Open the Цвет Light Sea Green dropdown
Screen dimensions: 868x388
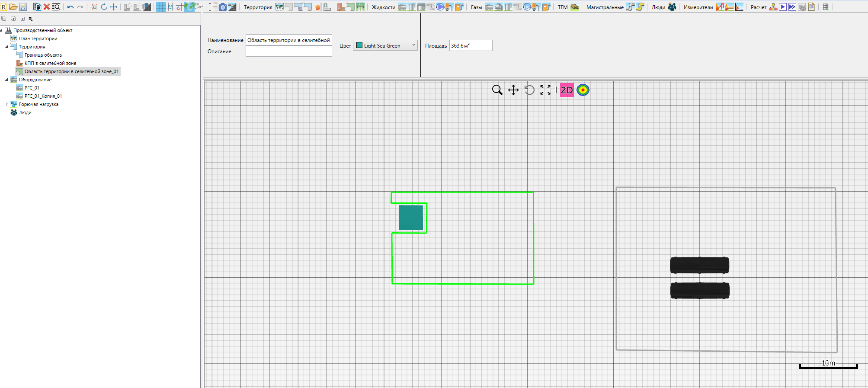click(x=385, y=45)
